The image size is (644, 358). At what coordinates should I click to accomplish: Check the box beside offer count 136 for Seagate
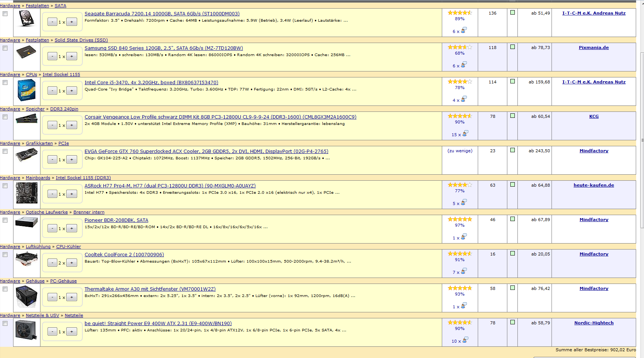(x=513, y=13)
